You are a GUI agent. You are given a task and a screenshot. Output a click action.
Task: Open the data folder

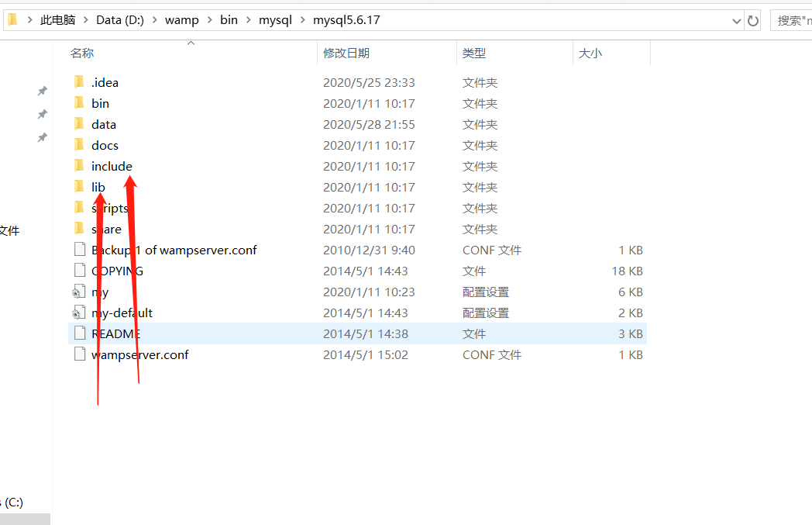pos(103,123)
